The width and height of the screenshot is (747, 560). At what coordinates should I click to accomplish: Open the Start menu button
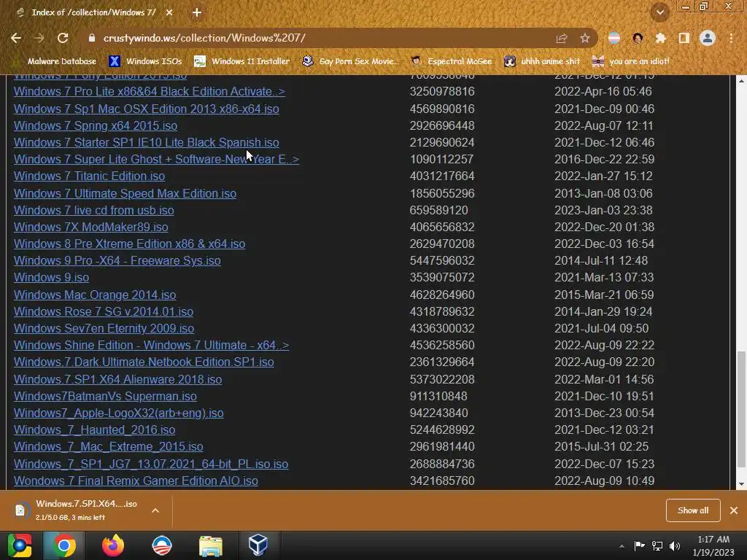click(20, 545)
